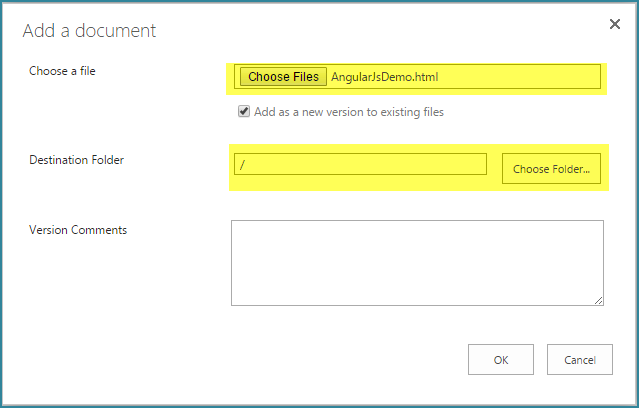Open the Choose Folder... browser
The image size is (639, 408).
[x=551, y=168]
